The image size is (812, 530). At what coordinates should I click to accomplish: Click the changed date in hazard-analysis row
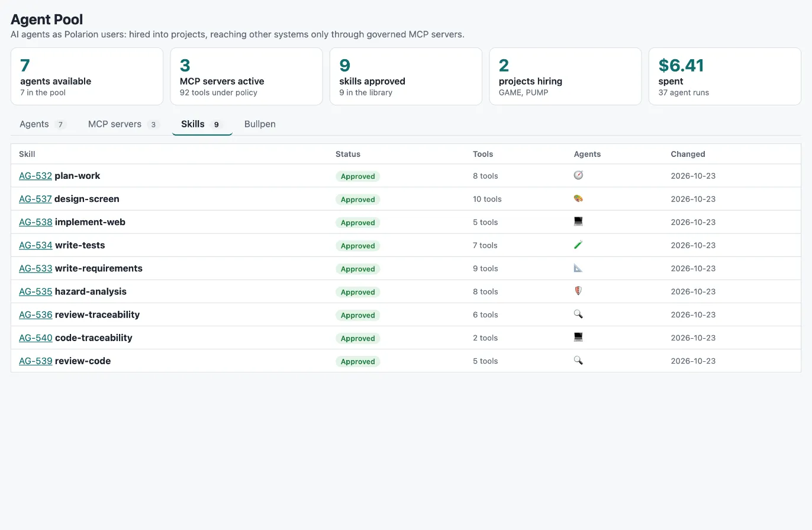[x=693, y=291]
